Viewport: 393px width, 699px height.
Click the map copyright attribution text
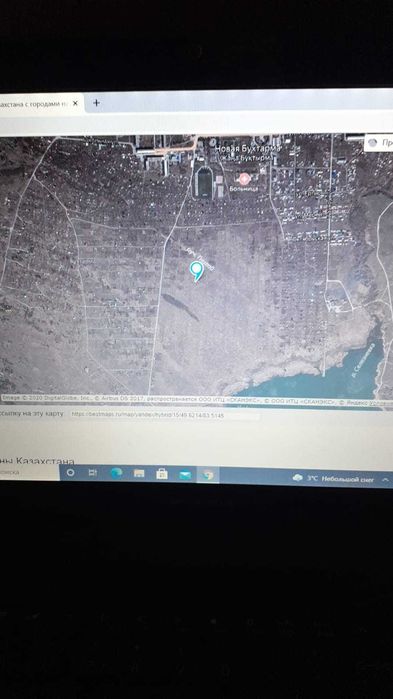pyautogui.click(x=196, y=401)
